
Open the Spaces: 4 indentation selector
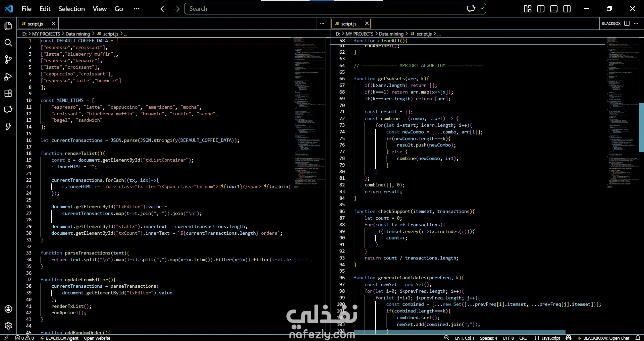click(x=488, y=338)
